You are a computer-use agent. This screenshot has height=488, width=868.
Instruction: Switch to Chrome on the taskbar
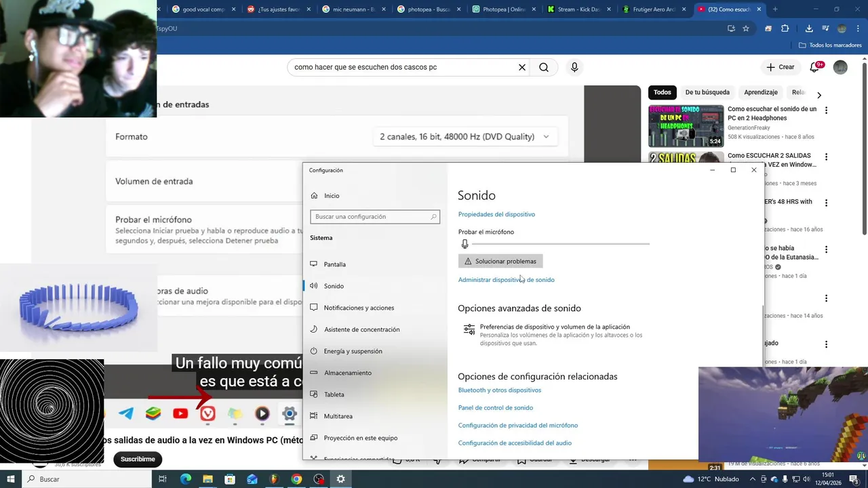point(296,479)
